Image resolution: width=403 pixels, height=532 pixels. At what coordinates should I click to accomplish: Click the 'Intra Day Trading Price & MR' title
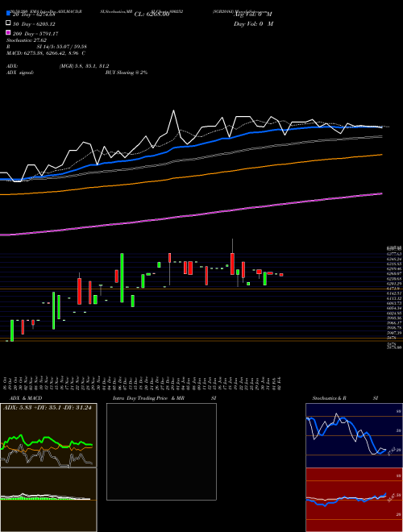point(148,398)
